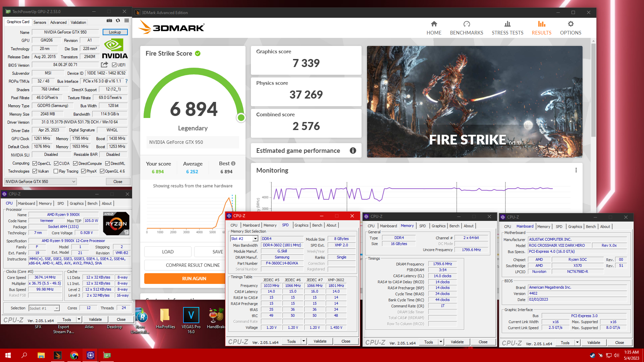Click Lookup button in GPU-Z

click(x=115, y=32)
